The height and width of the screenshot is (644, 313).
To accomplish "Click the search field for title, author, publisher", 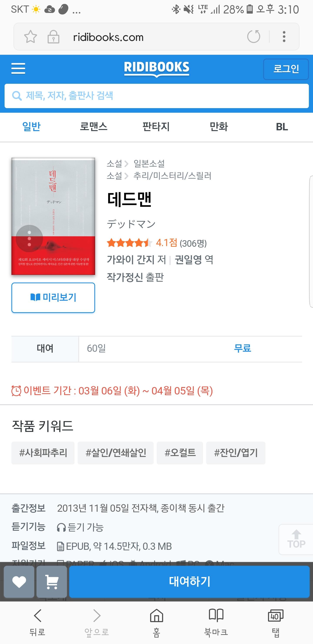I will [x=157, y=96].
